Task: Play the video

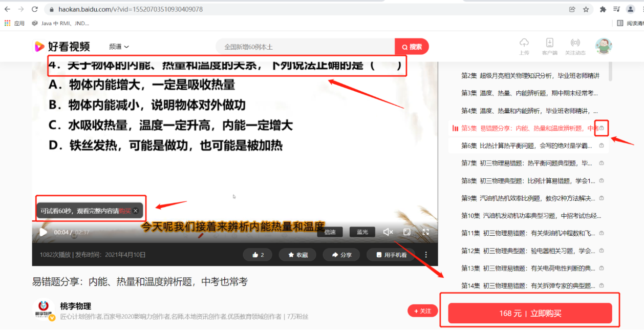Action: pyautogui.click(x=44, y=232)
